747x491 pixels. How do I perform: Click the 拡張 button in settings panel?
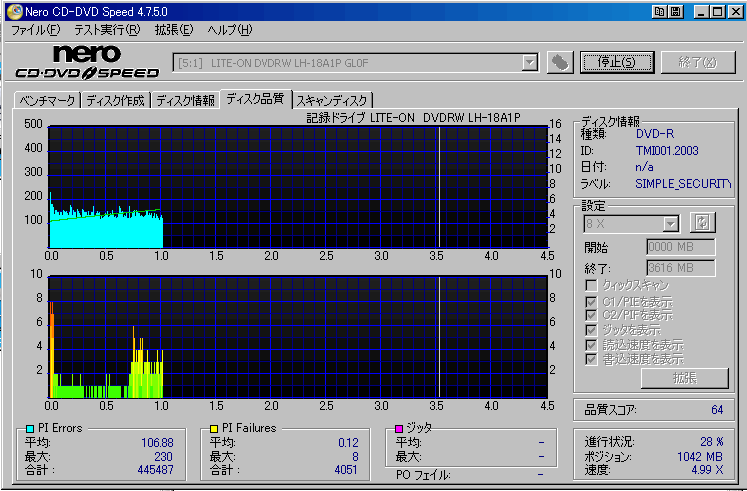pos(685,378)
